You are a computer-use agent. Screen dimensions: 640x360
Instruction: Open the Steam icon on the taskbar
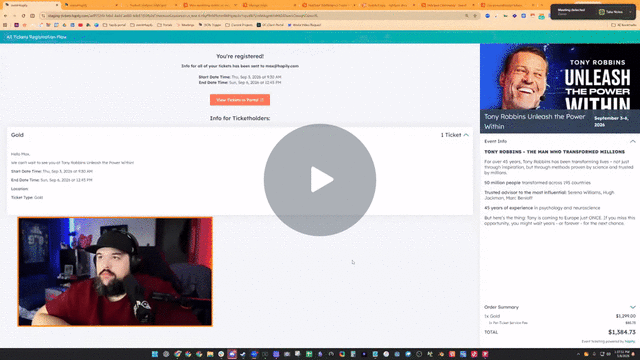coord(243,354)
